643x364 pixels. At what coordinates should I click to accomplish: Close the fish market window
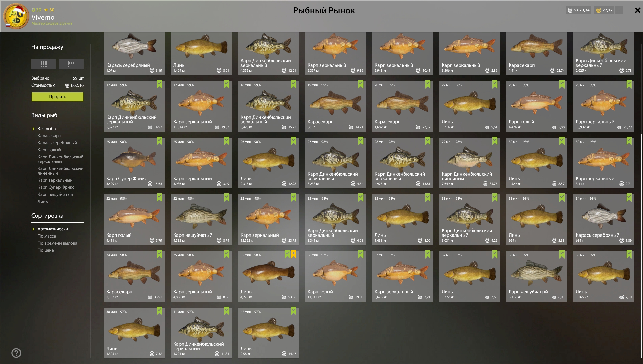[637, 10]
